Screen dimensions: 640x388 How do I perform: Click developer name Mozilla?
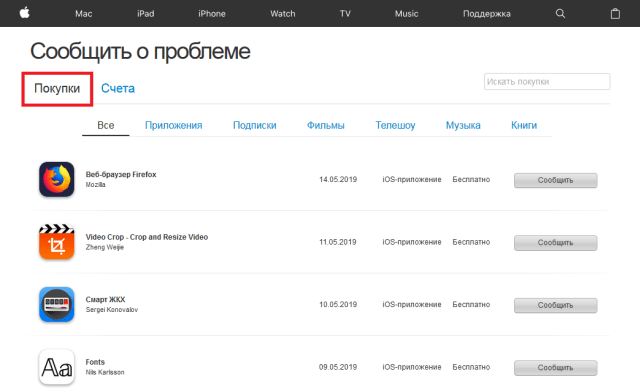coord(96,185)
